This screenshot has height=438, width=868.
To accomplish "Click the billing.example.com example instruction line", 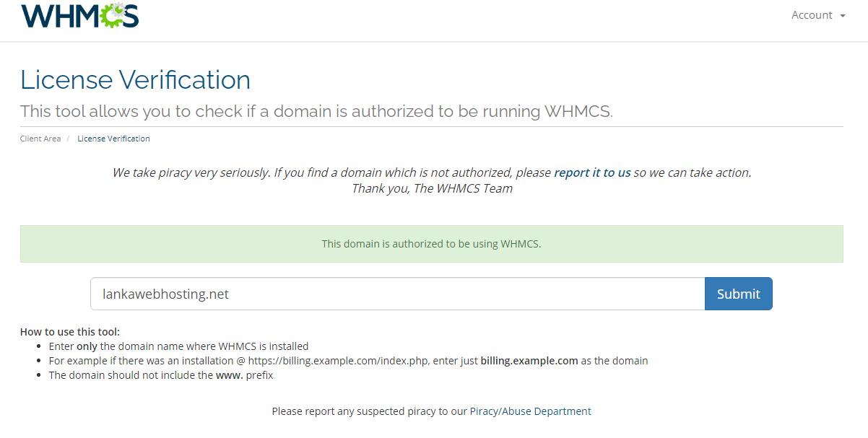I will click(x=348, y=361).
